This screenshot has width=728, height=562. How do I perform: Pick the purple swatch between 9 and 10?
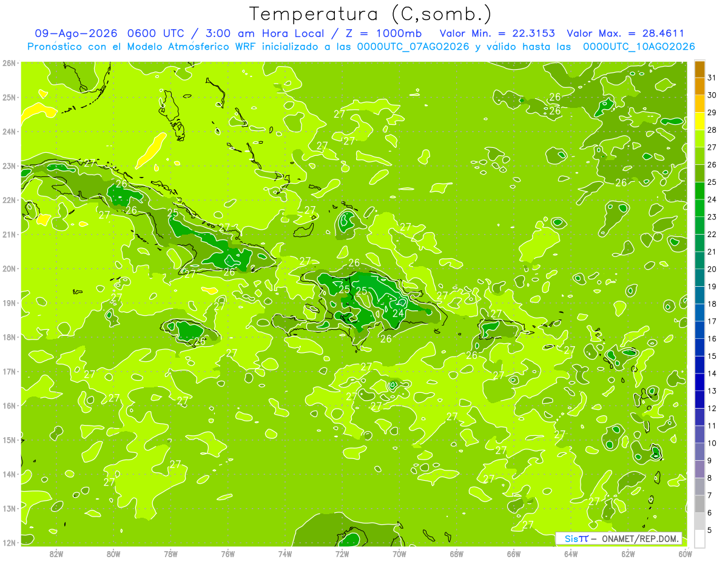click(x=699, y=452)
